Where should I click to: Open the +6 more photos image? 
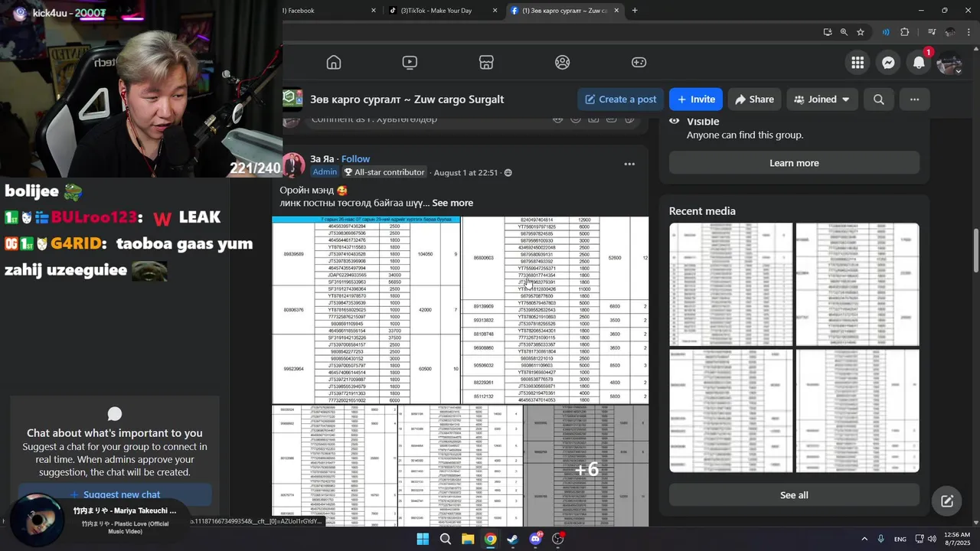(x=586, y=466)
